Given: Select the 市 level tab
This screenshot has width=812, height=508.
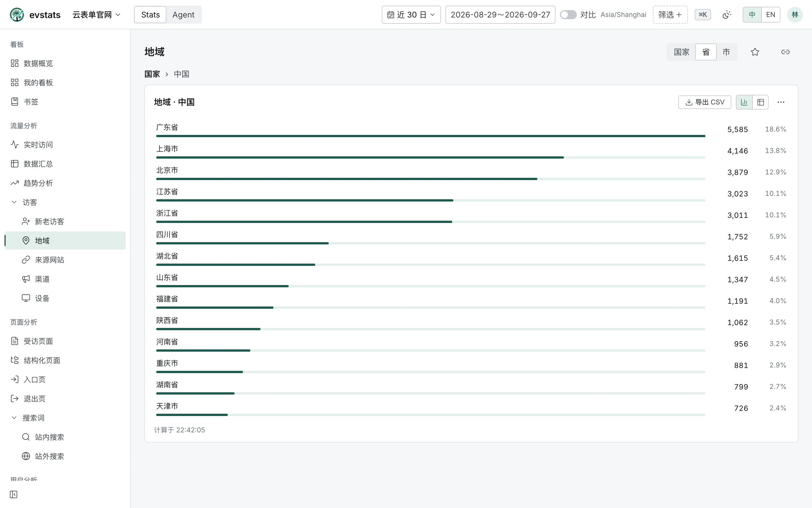Looking at the screenshot, I should (726, 52).
